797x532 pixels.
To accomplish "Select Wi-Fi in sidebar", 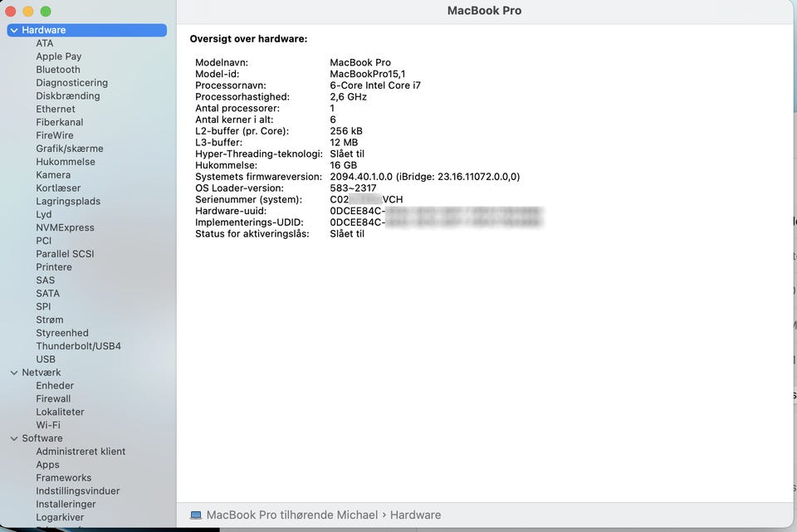I will 48,425.
